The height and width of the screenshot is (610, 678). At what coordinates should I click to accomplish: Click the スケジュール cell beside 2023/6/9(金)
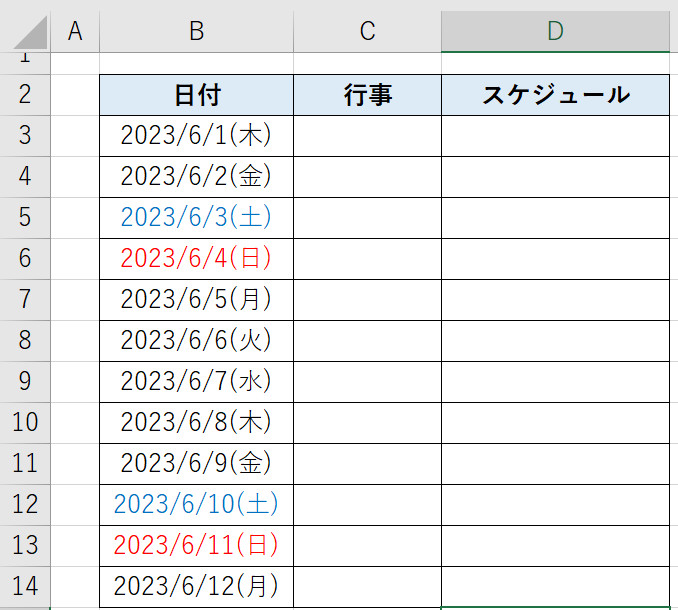coord(555,464)
